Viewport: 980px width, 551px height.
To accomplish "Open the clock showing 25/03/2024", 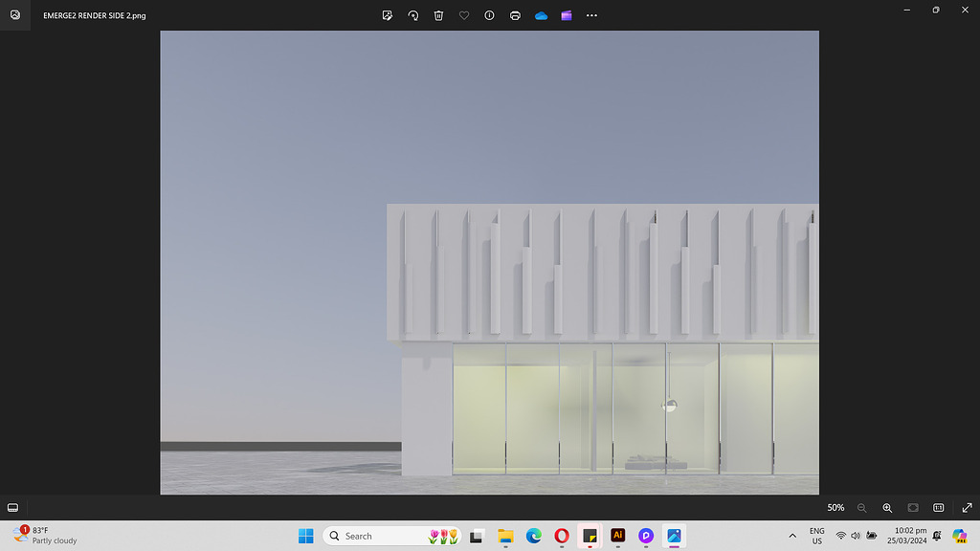I will (x=905, y=536).
